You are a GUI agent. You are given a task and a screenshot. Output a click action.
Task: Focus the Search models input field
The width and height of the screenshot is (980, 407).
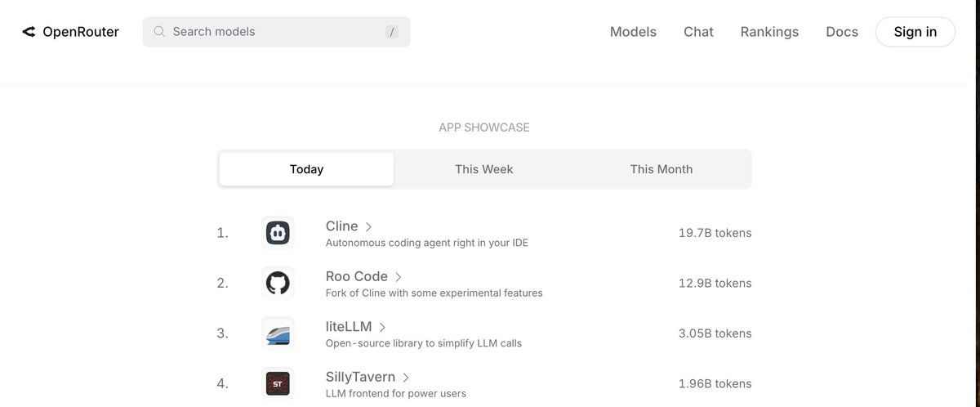[277, 32]
